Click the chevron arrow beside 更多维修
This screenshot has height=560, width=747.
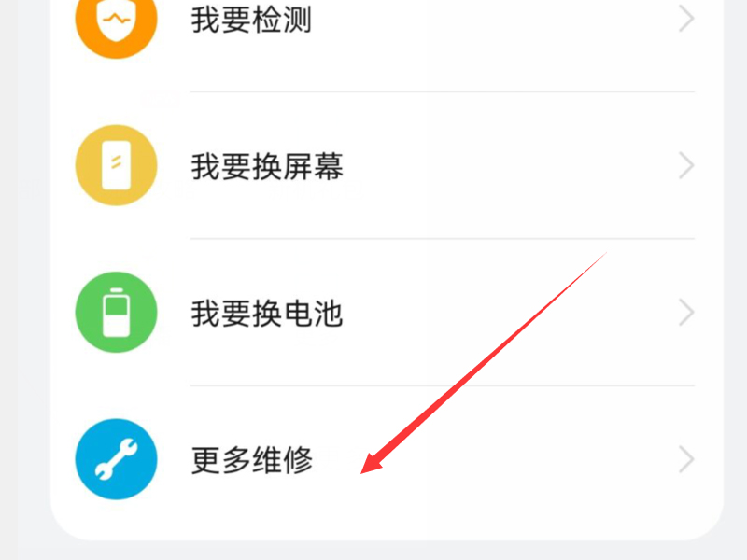686,459
